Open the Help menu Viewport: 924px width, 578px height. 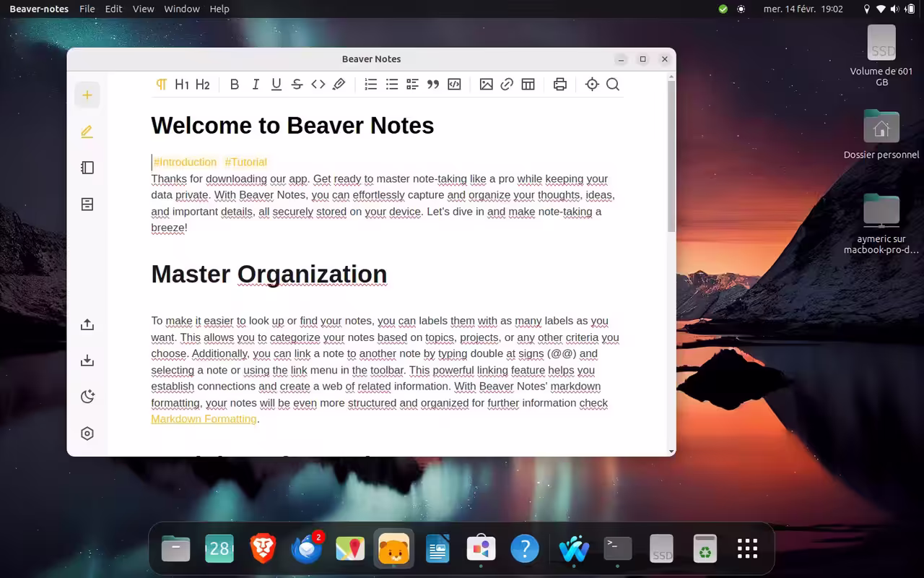(x=219, y=9)
